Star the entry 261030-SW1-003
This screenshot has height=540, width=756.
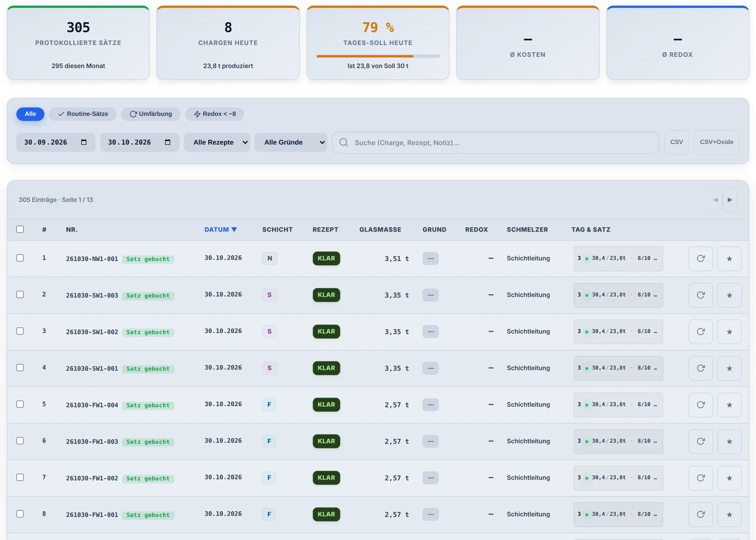pyautogui.click(x=729, y=295)
